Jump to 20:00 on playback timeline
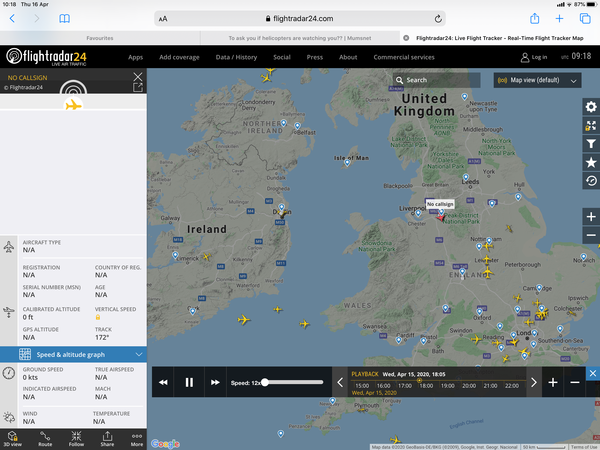 point(469,386)
